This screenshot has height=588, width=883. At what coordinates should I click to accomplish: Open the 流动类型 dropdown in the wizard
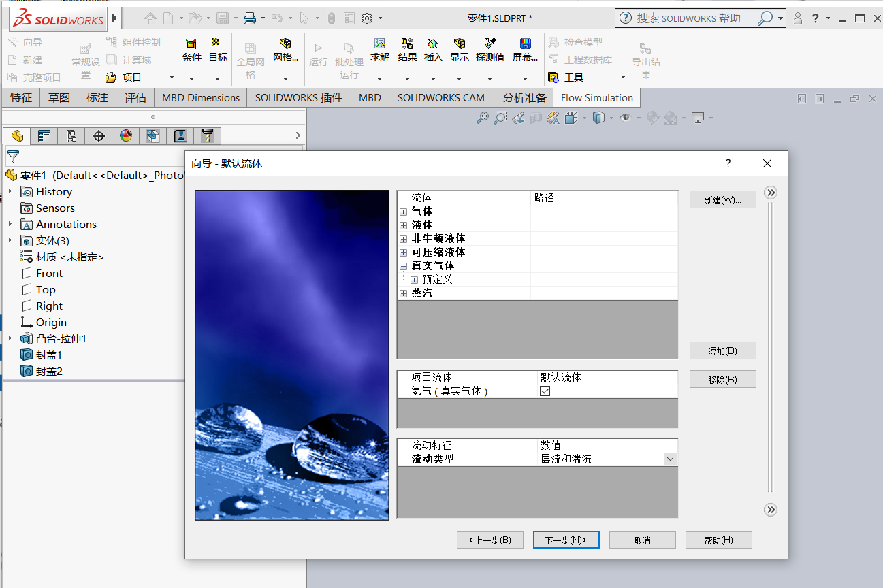pyautogui.click(x=670, y=458)
